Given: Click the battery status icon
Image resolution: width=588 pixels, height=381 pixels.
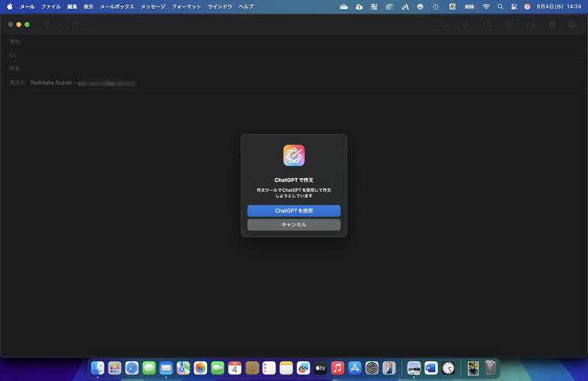Looking at the screenshot, I should 469,7.
